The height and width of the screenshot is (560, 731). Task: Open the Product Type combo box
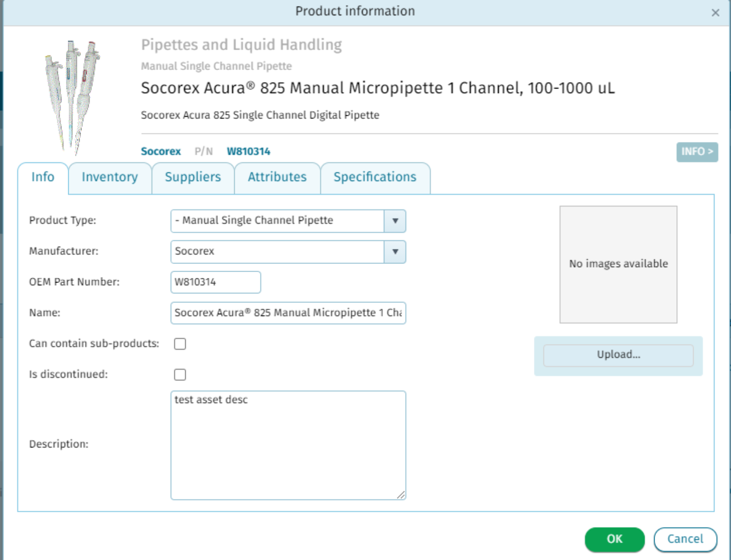tap(288, 221)
